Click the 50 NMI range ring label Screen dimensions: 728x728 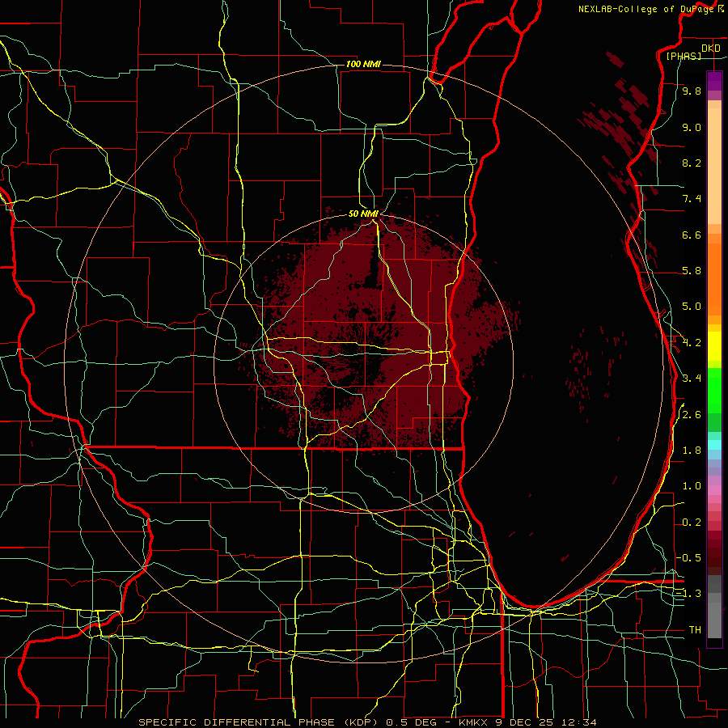[x=363, y=214]
